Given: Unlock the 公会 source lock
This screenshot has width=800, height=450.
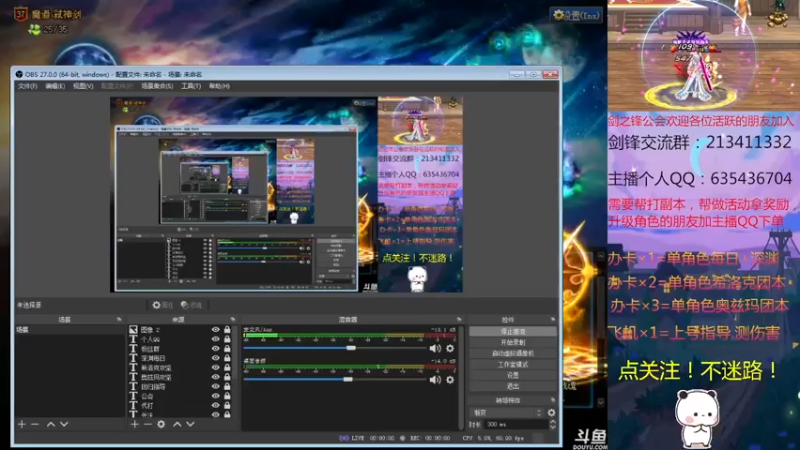Looking at the screenshot, I should click(227, 396).
